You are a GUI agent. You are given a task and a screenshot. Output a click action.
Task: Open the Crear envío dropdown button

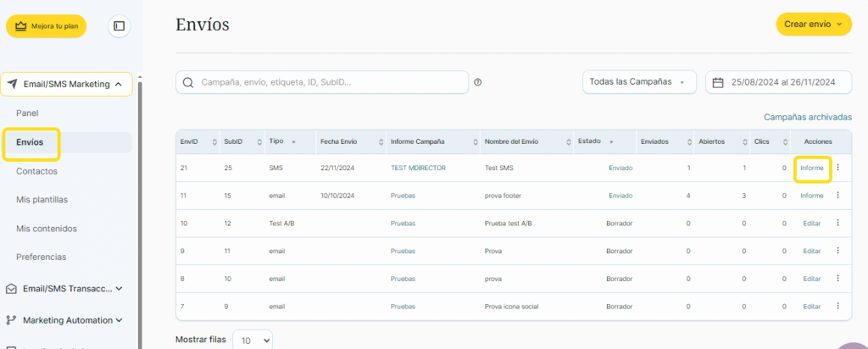(x=814, y=25)
